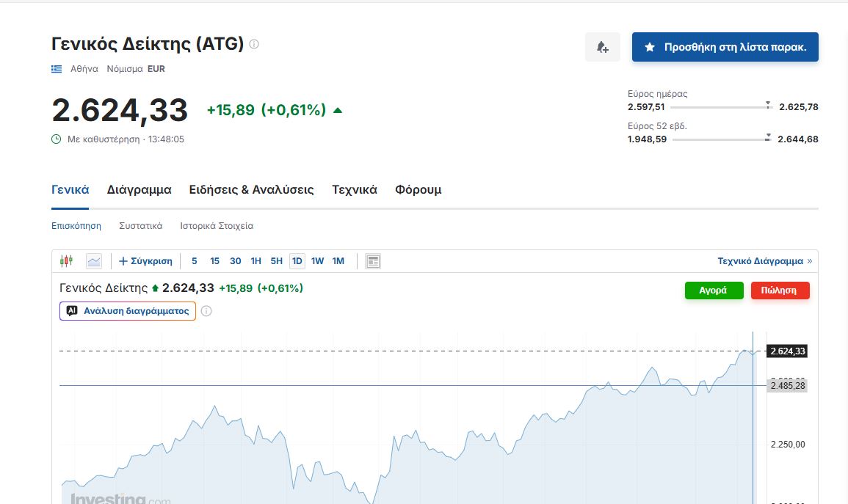The width and height of the screenshot is (848, 504).
Task: Click the 52-week low 1.948,59
Action: pyautogui.click(x=647, y=139)
